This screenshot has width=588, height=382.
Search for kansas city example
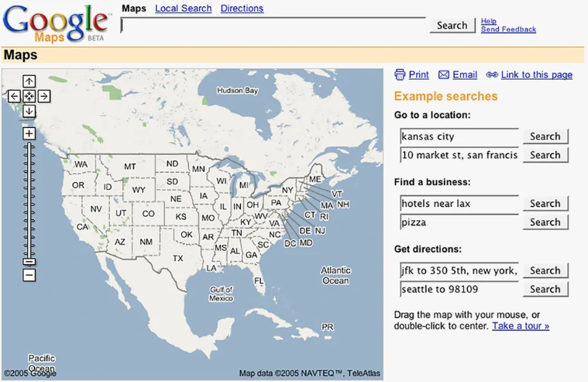545,136
